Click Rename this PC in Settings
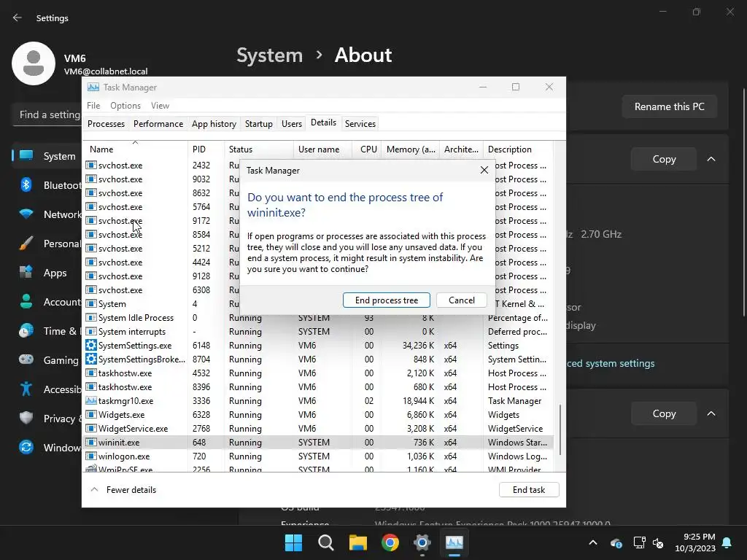This screenshot has width=747, height=560. pyautogui.click(x=670, y=106)
